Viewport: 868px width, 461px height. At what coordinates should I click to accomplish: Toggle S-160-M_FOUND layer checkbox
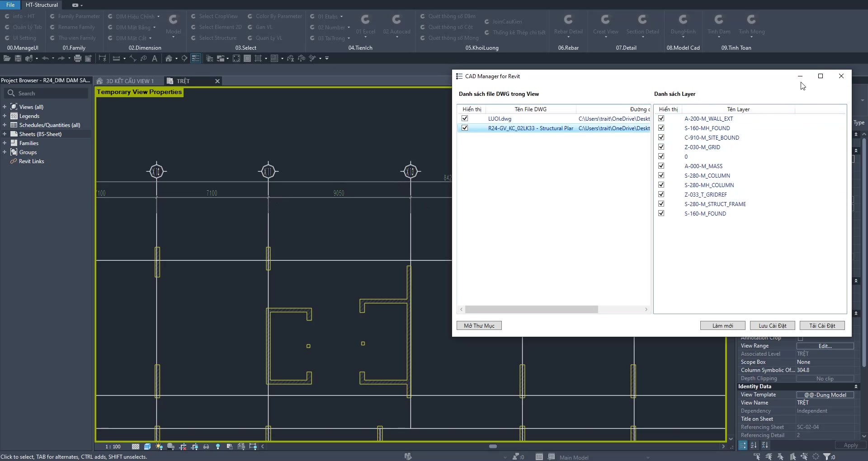(x=661, y=213)
